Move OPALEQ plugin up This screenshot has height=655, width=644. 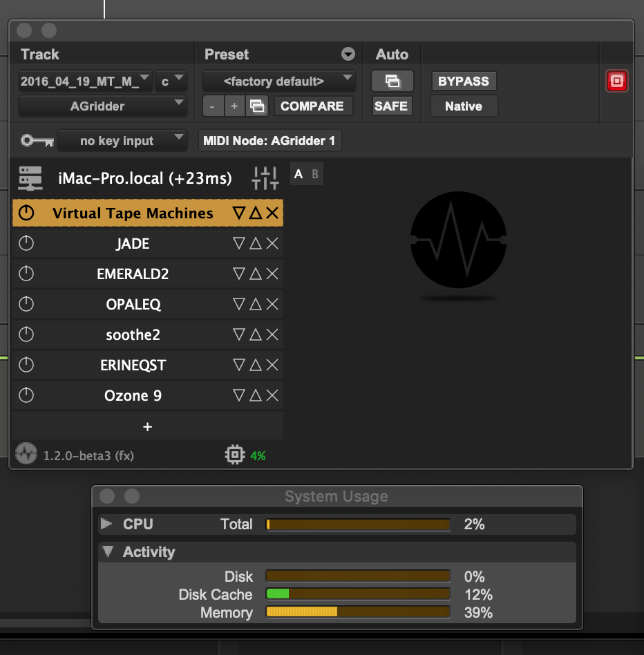[256, 304]
